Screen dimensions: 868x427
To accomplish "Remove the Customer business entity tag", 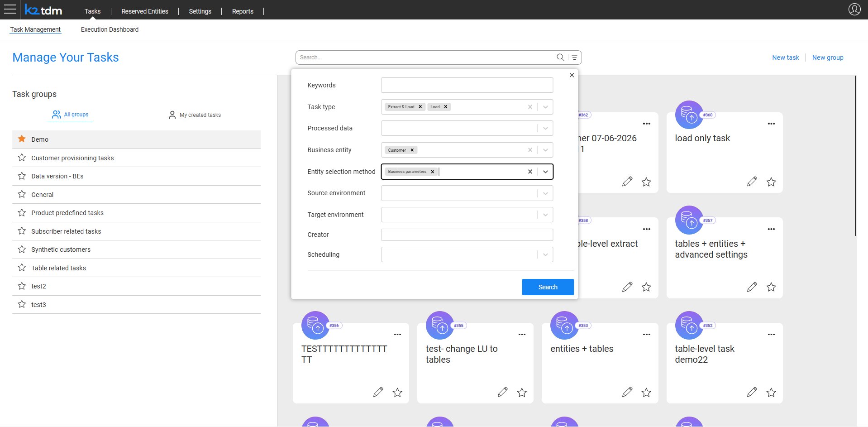I will (x=412, y=150).
